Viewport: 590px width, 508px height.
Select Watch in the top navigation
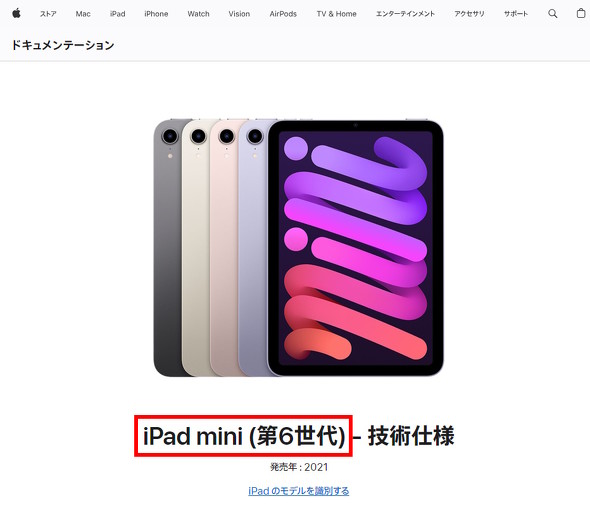click(x=198, y=14)
